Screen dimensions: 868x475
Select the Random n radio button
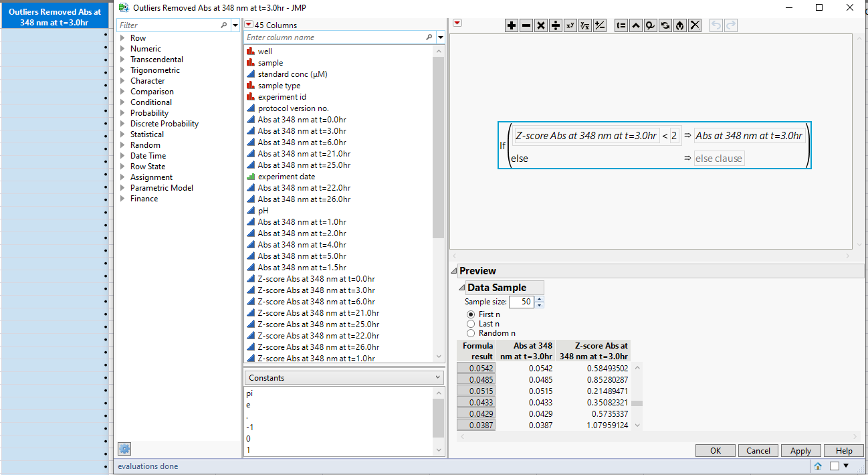point(471,333)
